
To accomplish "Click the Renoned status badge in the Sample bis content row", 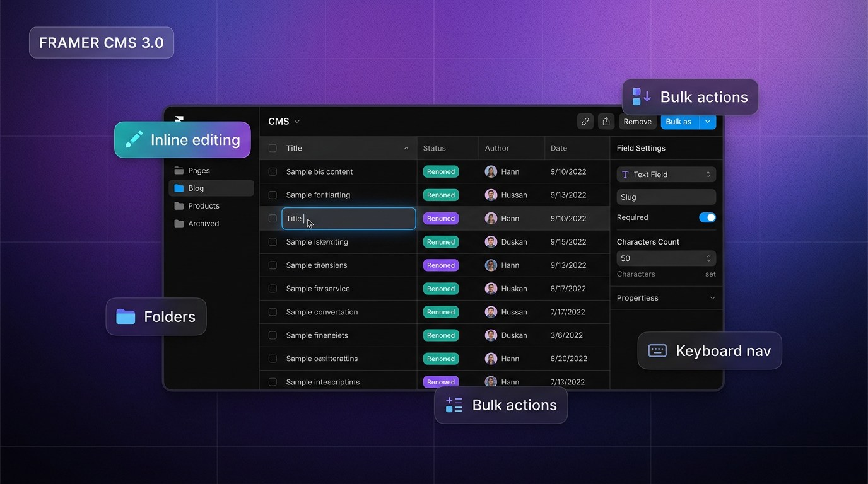I will (441, 171).
